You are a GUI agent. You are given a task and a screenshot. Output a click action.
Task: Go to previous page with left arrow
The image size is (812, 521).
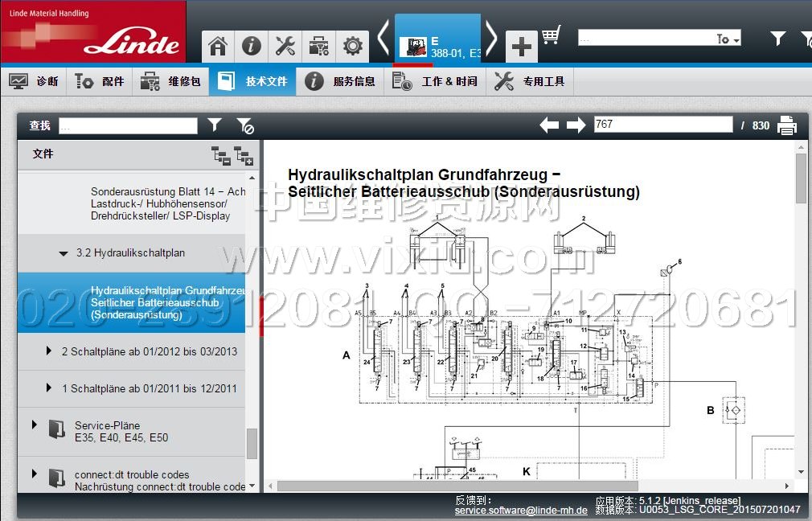549,125
